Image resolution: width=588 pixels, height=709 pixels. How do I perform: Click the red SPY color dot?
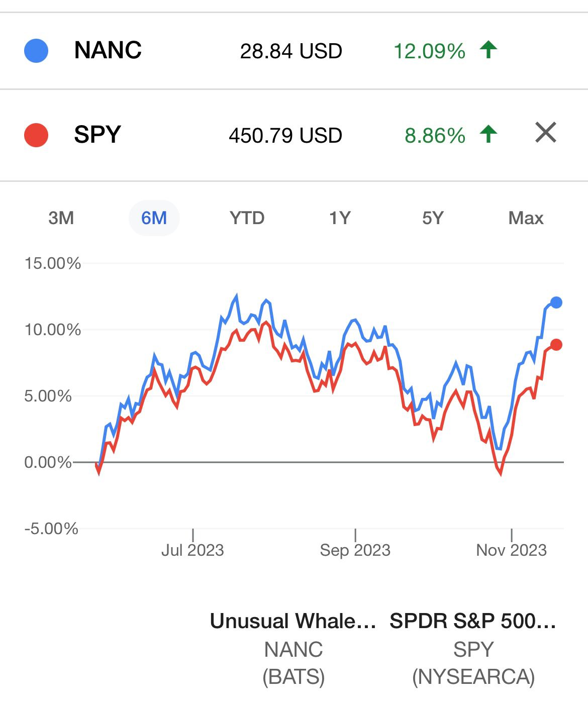[x=36, y=135]
